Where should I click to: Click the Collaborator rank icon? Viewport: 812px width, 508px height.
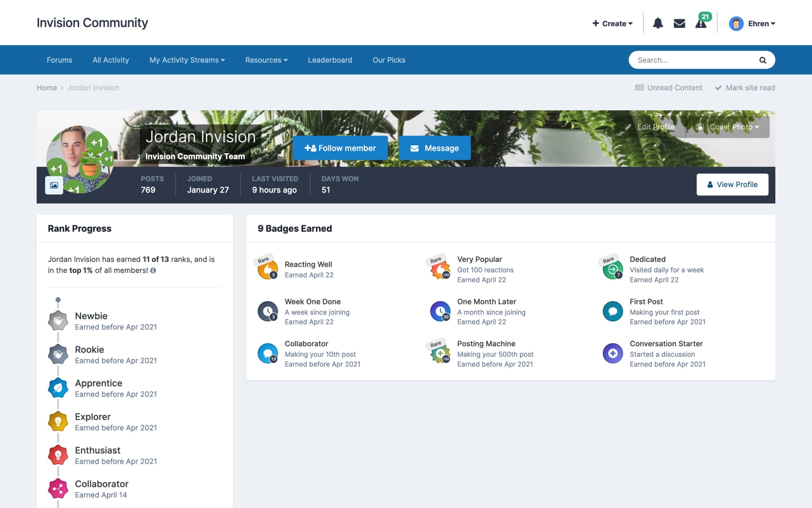click(58, 489)
